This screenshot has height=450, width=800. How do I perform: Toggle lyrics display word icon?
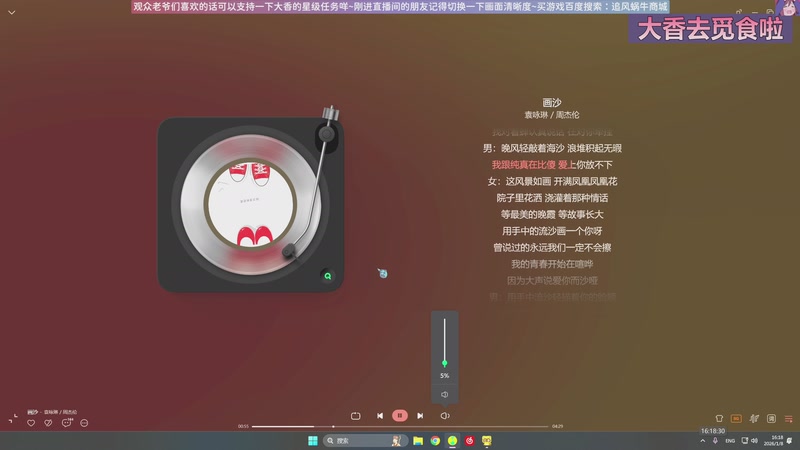point(771,418)
